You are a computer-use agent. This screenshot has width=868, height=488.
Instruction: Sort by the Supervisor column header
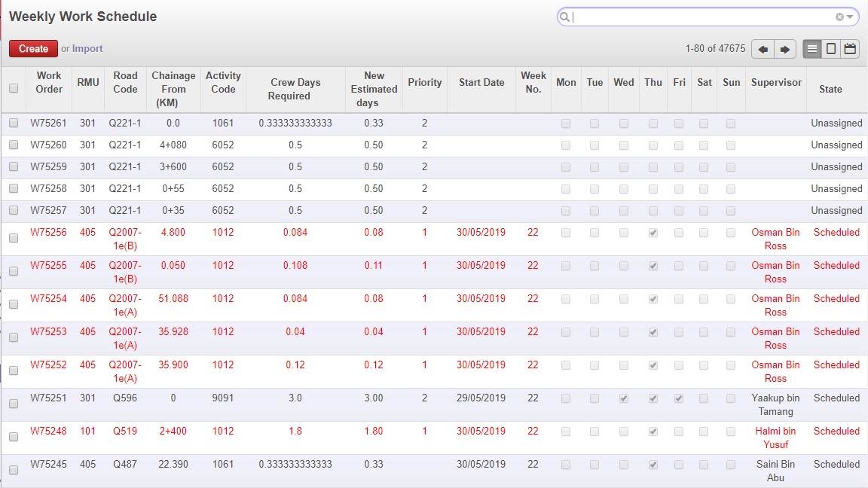click(x=776, y=82)
